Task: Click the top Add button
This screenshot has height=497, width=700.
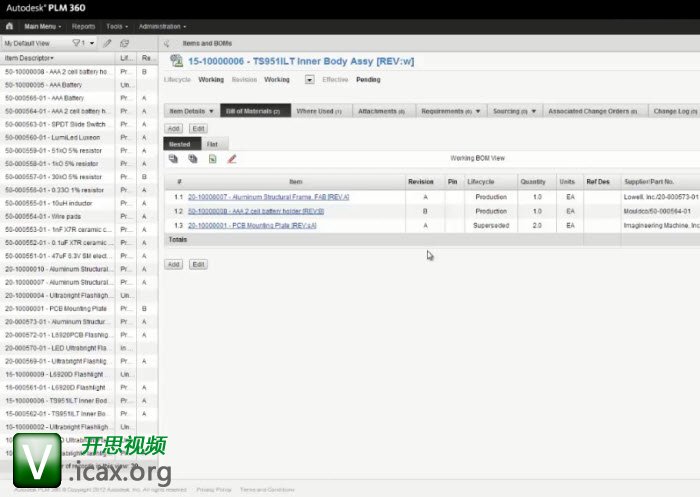Action: tap(174, 129)
